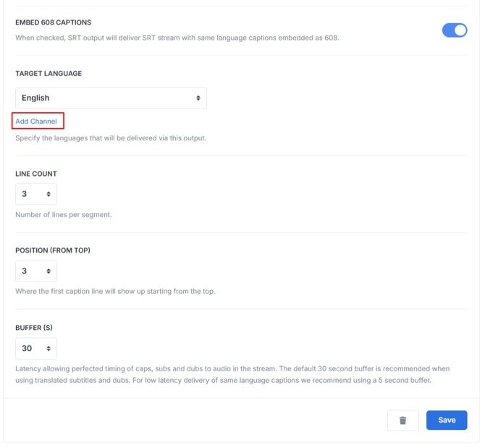Image resolution: width=485 pixels, height=448 pixels.
Task: Click the TARGET LANGUAGE heading label
Action: tap(48, 74)
